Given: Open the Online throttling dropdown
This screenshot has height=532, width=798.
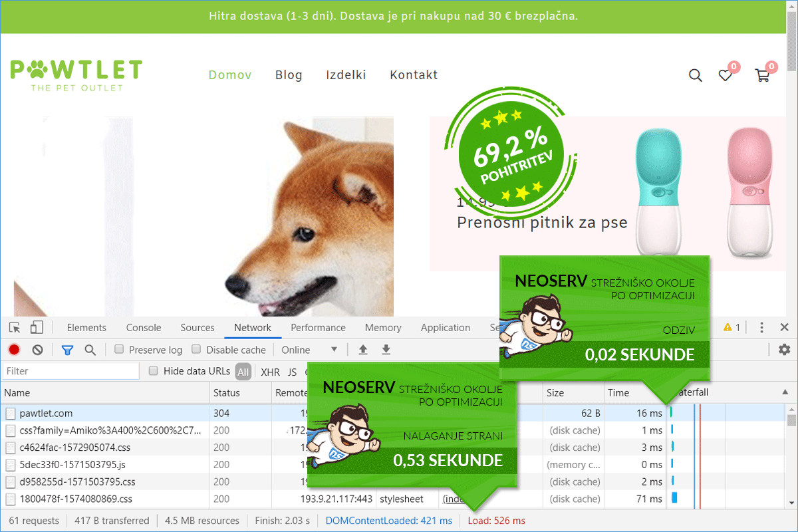Looking at the screenshot, I should click(x=309, y=350).
